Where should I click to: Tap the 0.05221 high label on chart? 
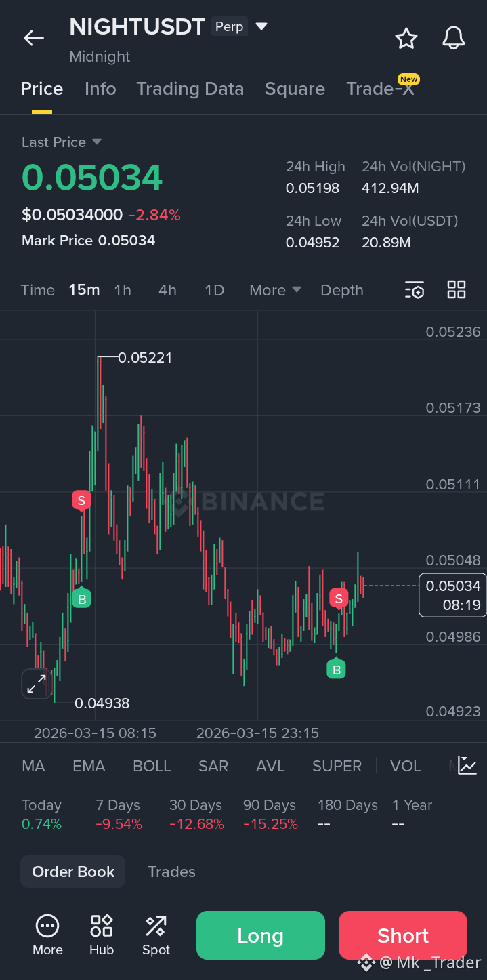coord(145,357)
